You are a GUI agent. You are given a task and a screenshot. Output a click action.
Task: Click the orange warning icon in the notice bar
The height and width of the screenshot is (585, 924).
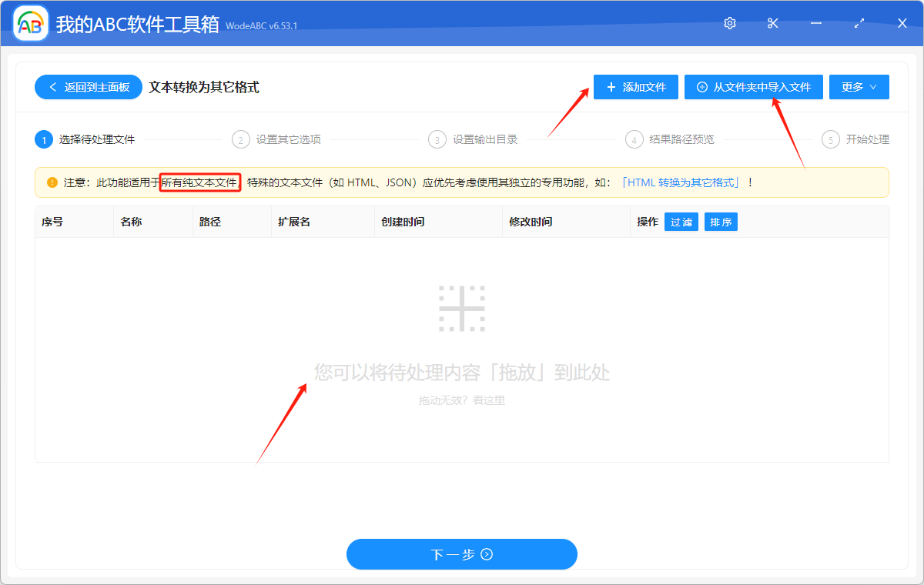tap(52, 182)
